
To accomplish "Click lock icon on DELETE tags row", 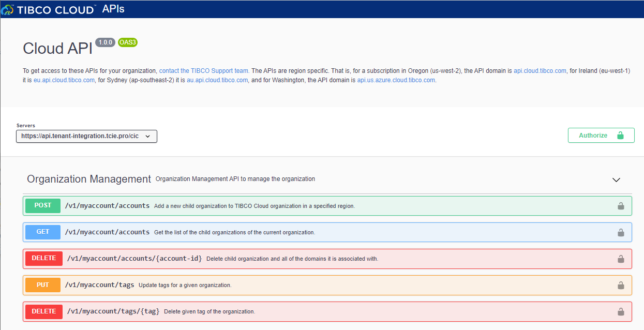I will [620, 311].
